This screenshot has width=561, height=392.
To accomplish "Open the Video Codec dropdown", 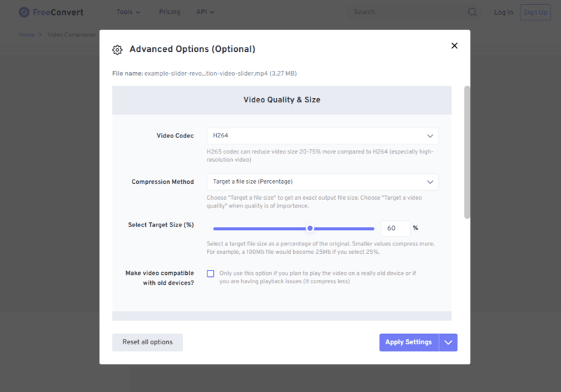I will (x=323, y=135).
